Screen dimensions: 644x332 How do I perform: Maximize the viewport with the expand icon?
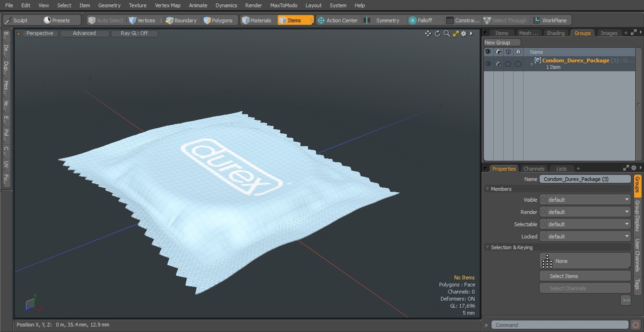click(456, 34)
